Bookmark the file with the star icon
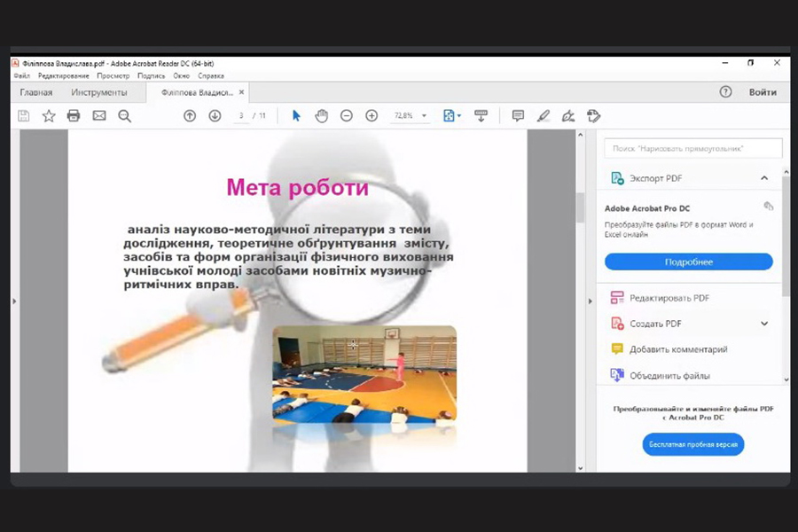 pos(49,116)
